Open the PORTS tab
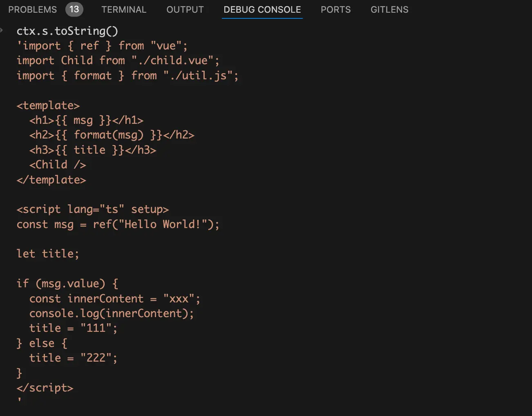The image size is (532, 416). point(335,10)
